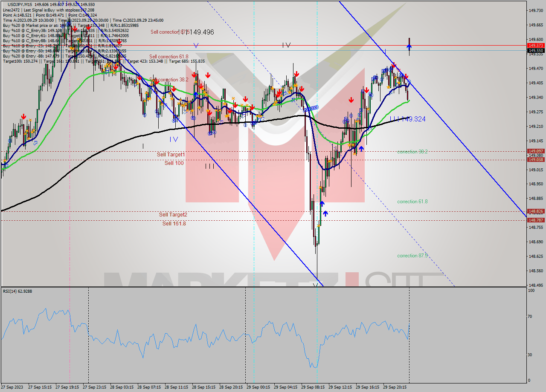Click the RSI scale value 30
Screen dimensions: 546x392
tap(530, 355)
